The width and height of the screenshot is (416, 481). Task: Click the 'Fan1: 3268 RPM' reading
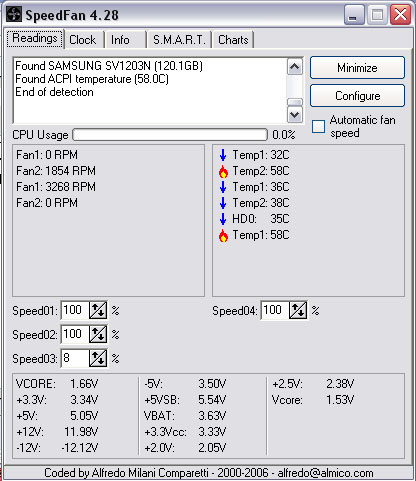coord(56,187)
